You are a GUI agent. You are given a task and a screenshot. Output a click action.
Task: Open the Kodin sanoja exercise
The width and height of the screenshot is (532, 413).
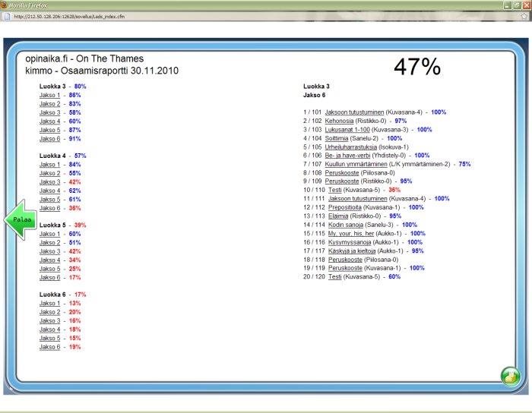345,225
